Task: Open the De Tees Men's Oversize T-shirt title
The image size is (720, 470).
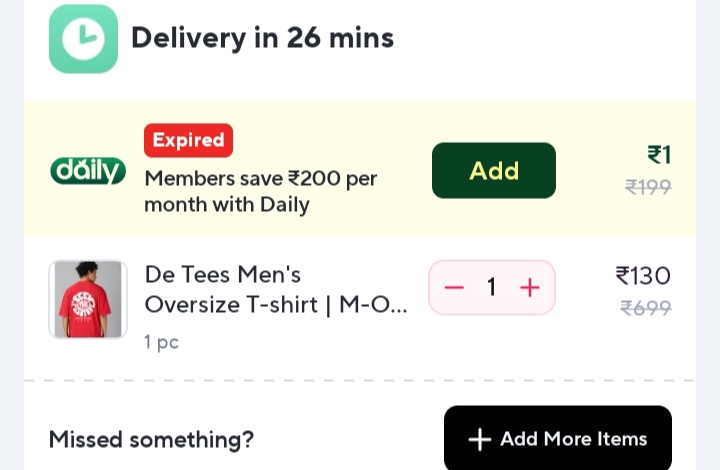Action: [x=276, y=288]
